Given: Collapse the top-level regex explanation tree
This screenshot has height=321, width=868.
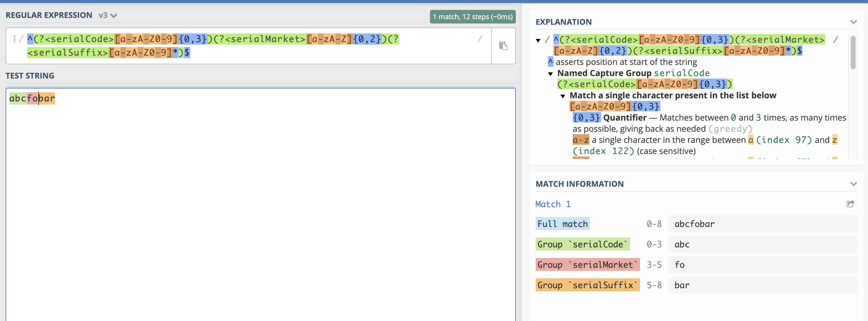Looking at the screenshot, I should [x=538, y=41].
